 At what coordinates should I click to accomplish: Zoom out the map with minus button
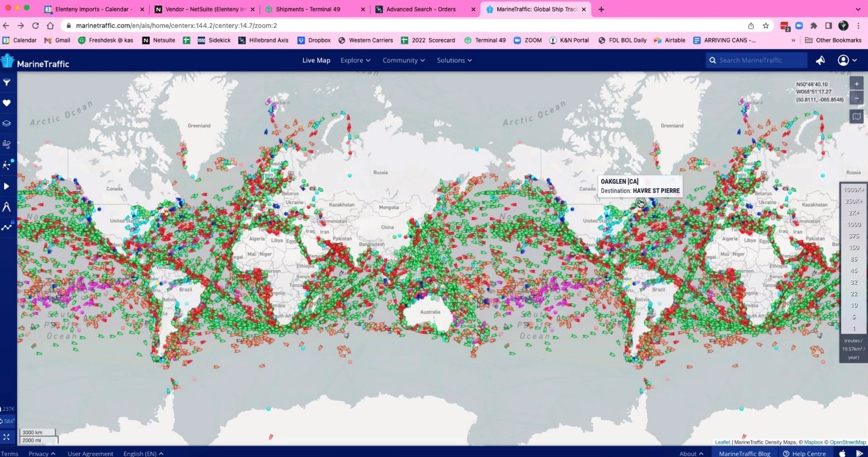pos(856,98)
